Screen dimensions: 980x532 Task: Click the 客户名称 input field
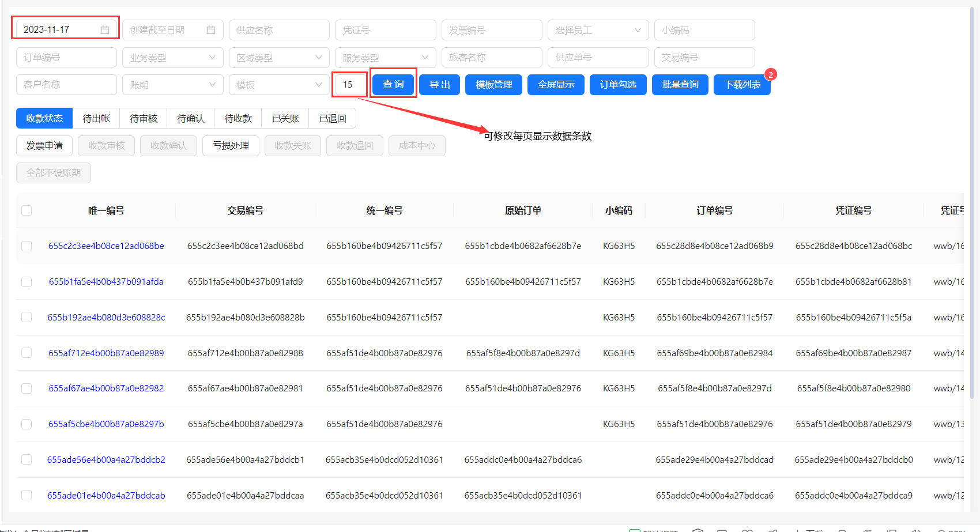[66, 85]
